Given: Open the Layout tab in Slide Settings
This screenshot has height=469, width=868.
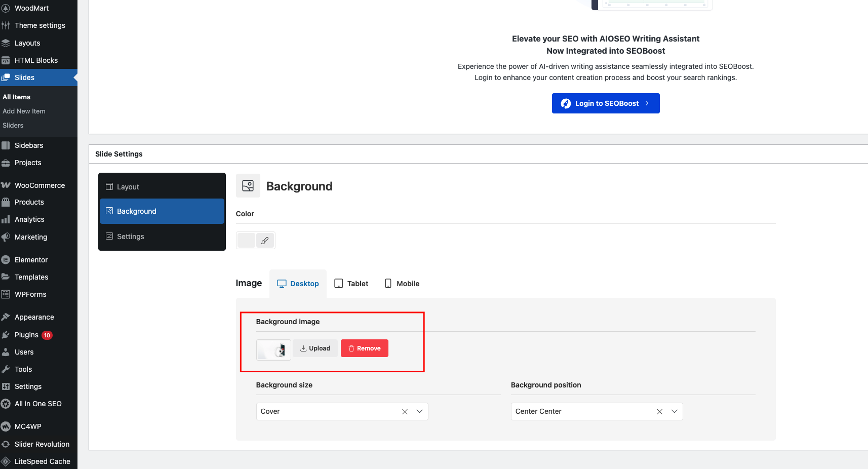Looking at the screenshot, I should [x=162, y=187].
